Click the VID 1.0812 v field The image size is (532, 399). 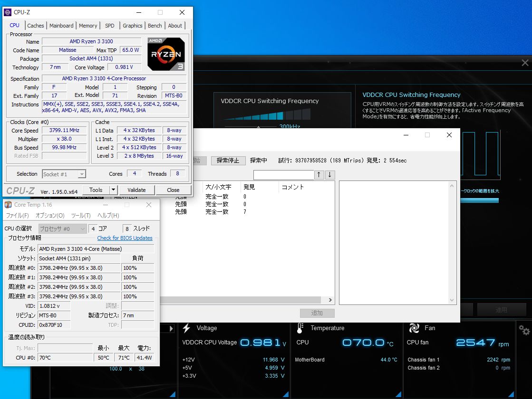click(54, 306)
